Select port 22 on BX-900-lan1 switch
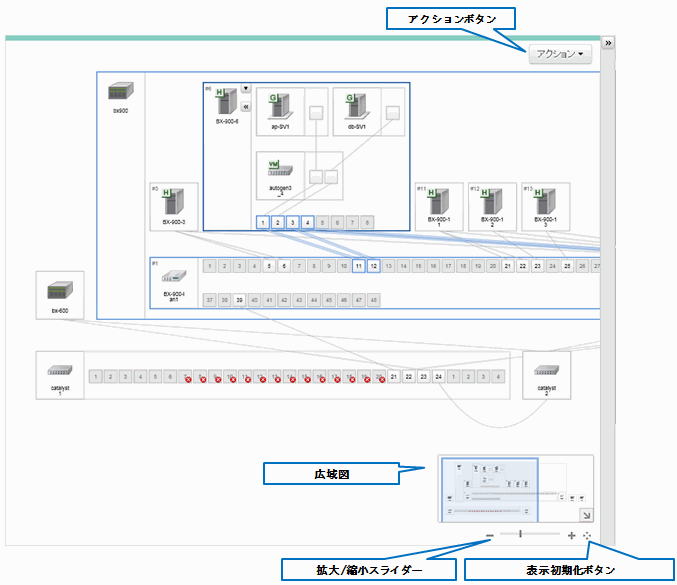Viewport: 677px width, 585px height. pyautogui.click(x=522, y=266)
